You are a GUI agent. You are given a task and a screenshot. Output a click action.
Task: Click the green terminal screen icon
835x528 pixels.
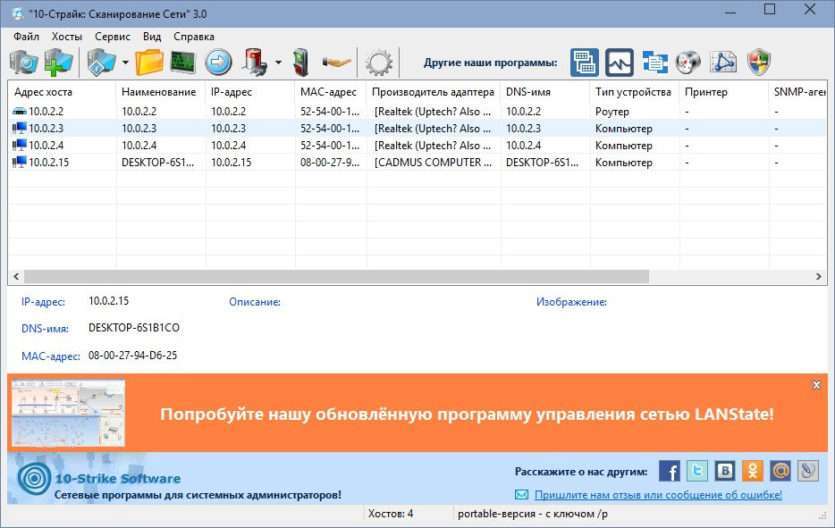click(x=183, y=62)
